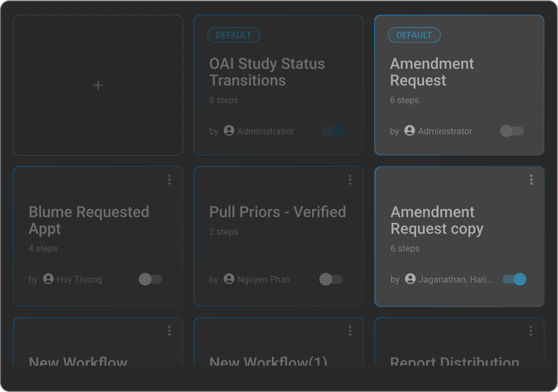Expand options menu on New Workflow(1) card

(350, 331)
